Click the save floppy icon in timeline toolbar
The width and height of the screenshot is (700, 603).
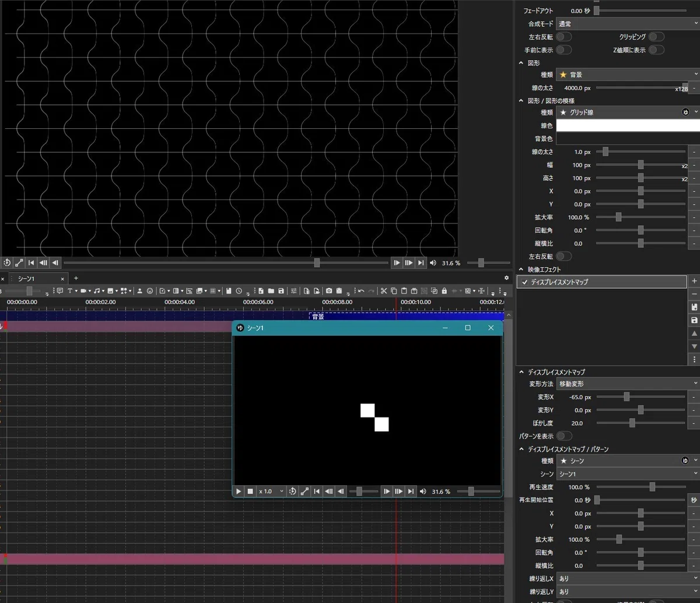point(281,290)
